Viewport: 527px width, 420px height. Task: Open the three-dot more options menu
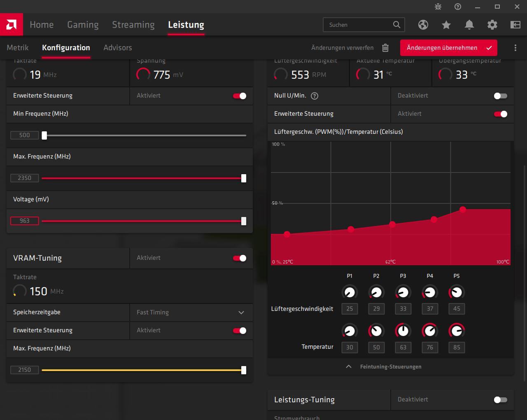[x=515, y=48]
